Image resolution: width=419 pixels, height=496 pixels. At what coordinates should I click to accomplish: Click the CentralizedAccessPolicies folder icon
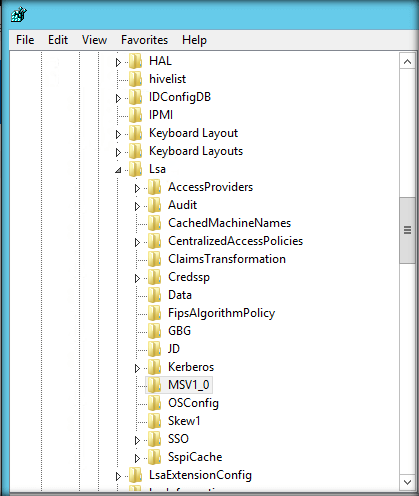click(154, 241)
